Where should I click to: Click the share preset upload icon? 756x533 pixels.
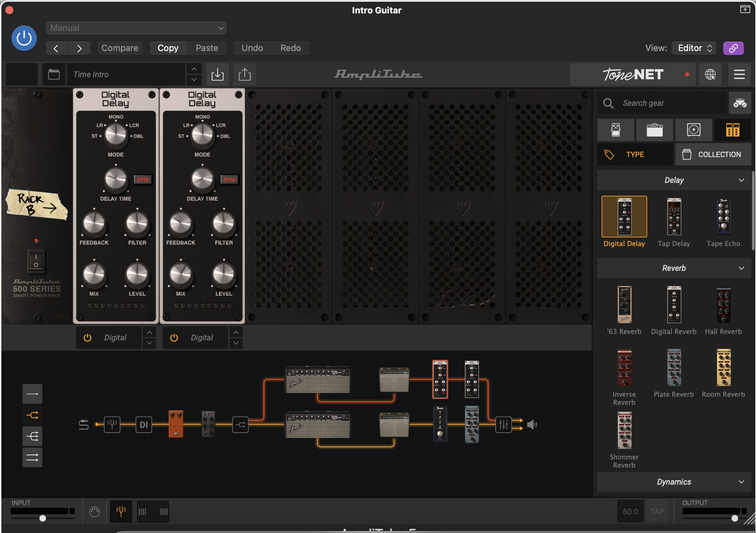(x=245, y=74)
